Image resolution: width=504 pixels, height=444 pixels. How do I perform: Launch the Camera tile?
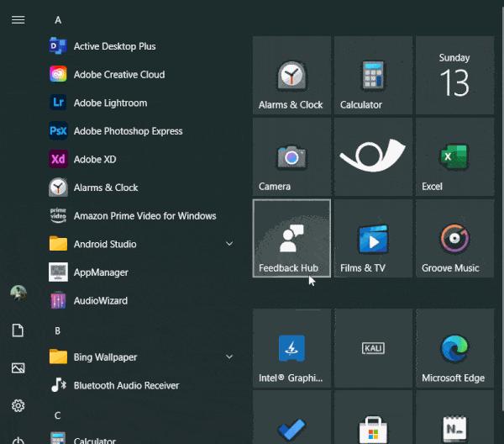(291, 157)
